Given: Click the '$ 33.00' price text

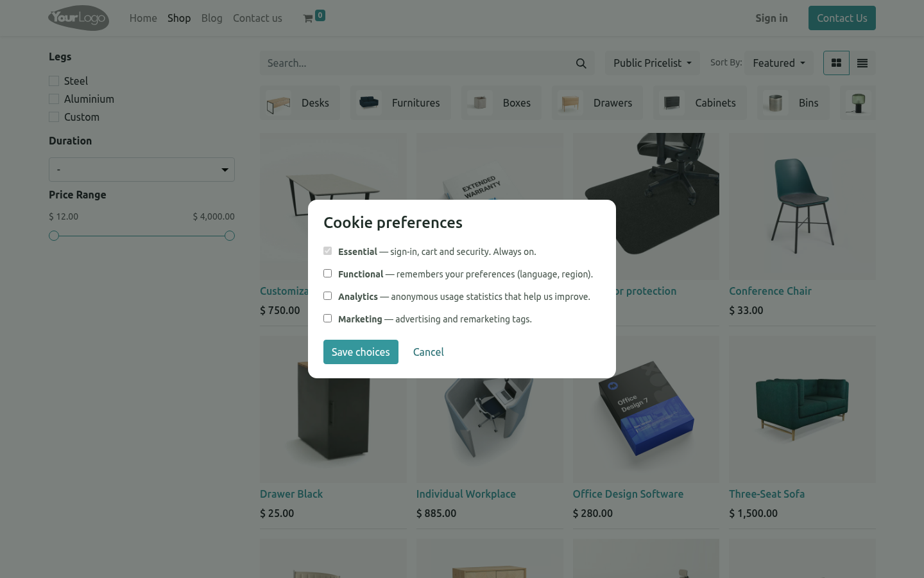Looking at the screenshot, I should (x=746, y=310).
